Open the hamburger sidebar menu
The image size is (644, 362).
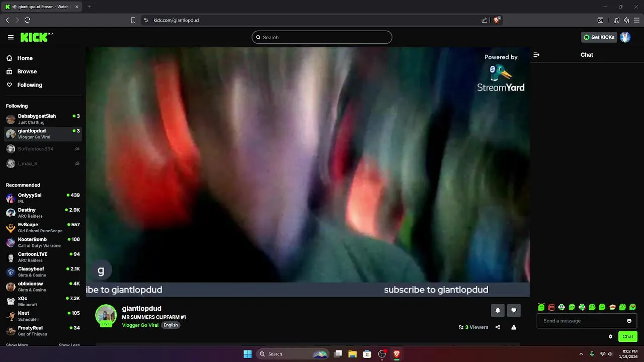tap(11, 37)
